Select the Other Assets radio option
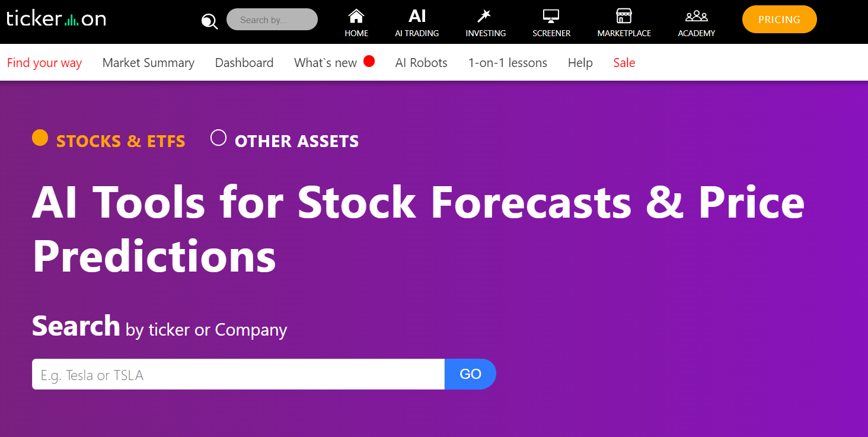The image size is (868, 437). click(219, 138)
